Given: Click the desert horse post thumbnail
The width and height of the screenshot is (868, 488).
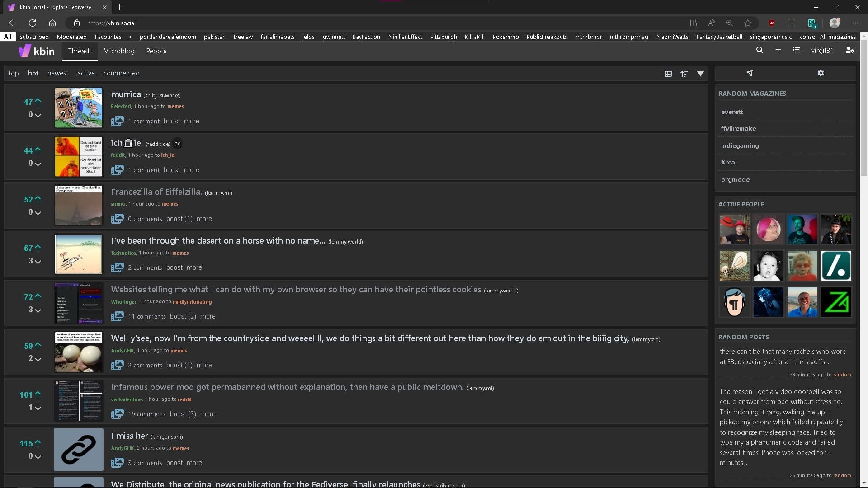Looking at the screenshot, I should pyautogui.click(x=78, y=254).
